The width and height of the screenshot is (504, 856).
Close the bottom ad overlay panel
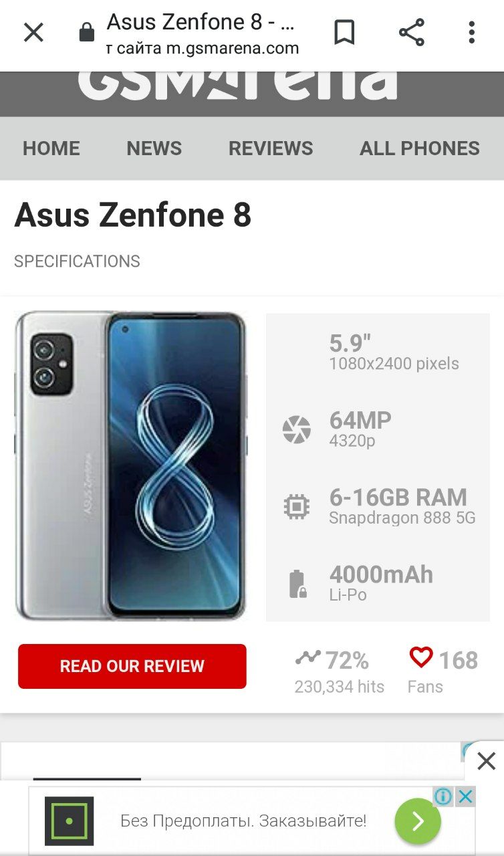486,761
